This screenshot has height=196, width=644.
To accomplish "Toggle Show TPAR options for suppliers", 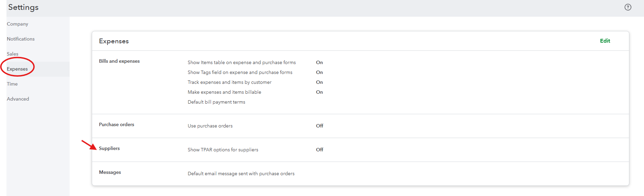I will pyautogui.click(x=223, y=150).
